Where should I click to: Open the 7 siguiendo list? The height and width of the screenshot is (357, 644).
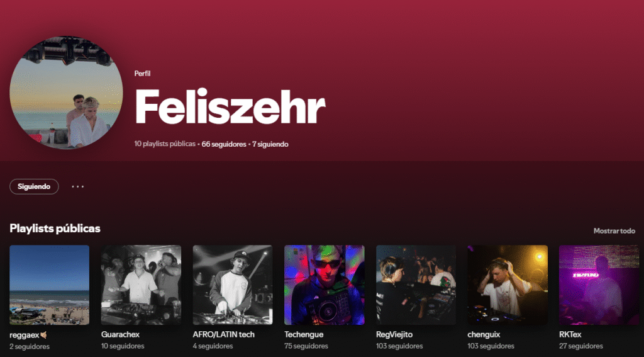click(x=270, y=144)
